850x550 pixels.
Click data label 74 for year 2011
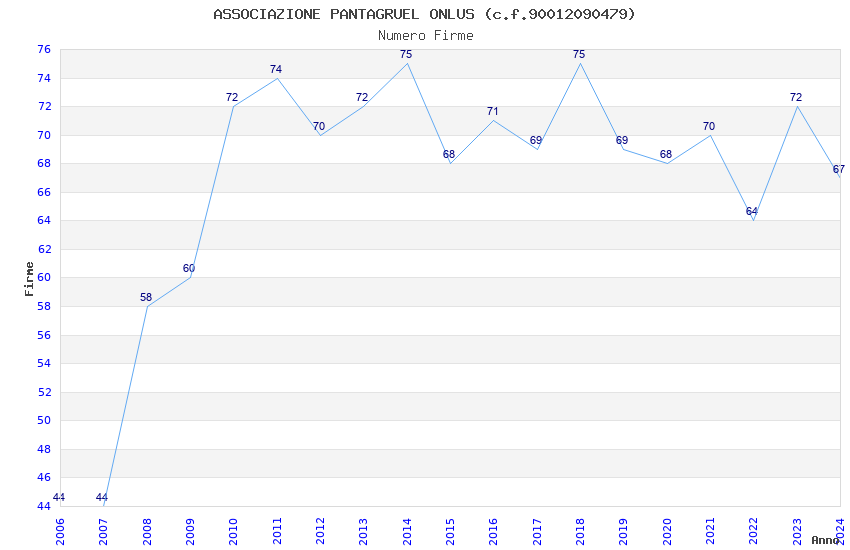tap(276, 69)
